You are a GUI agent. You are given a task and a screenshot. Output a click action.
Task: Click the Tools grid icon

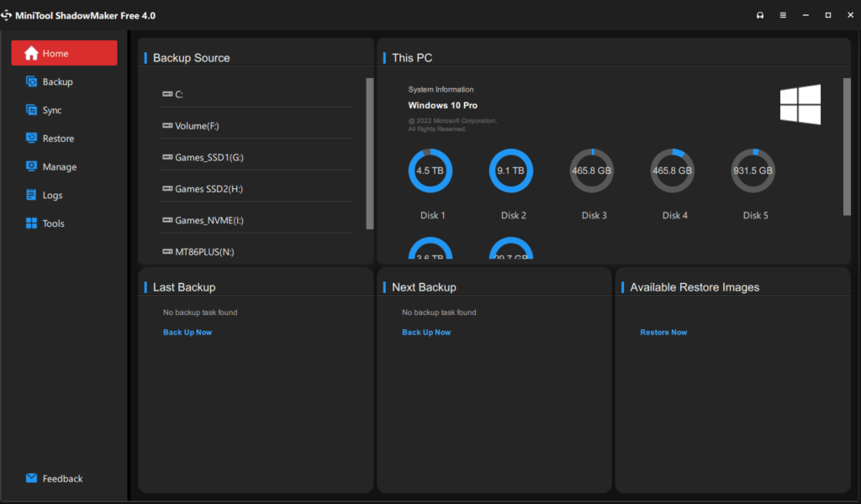point(31,223)
